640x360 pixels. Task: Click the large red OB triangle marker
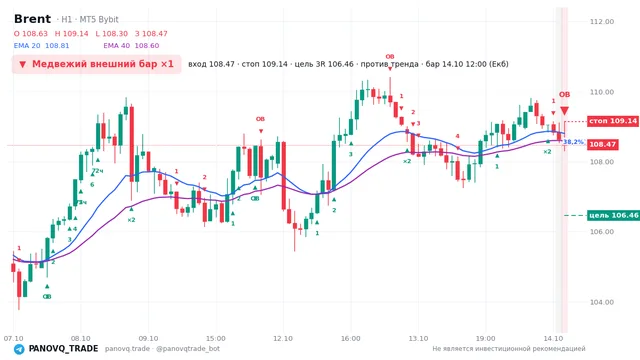564,111
